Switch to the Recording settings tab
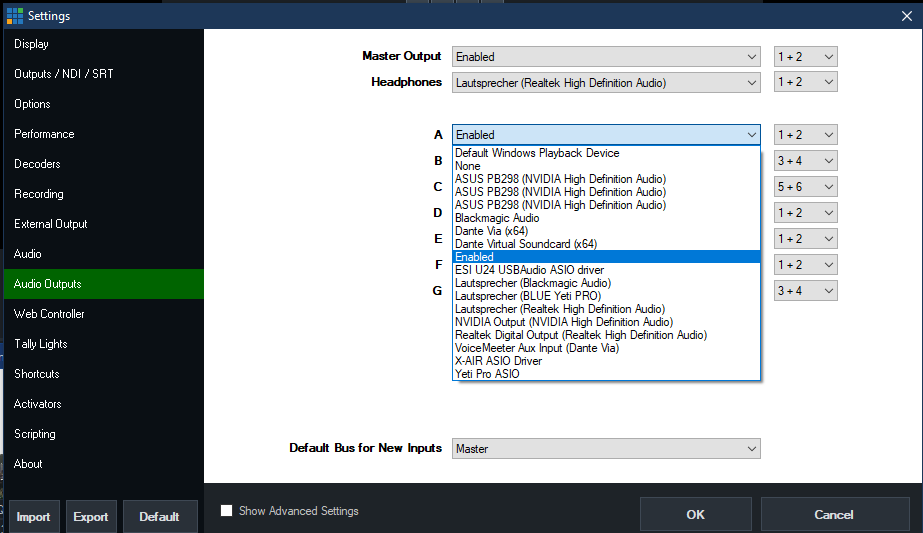The width and height of the screenshot is (923, 533). (x=39, y=194)
